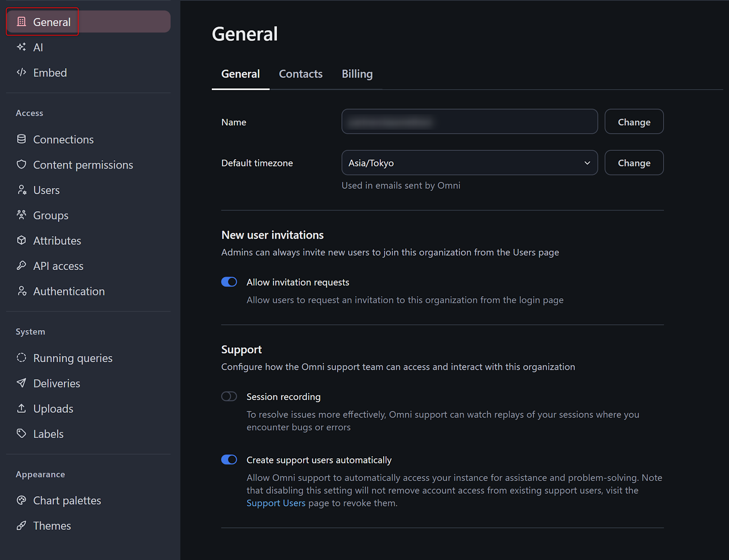729x560 pixels.
Task: Click the Themes paintbrush icon
Action: click(22, 525)
